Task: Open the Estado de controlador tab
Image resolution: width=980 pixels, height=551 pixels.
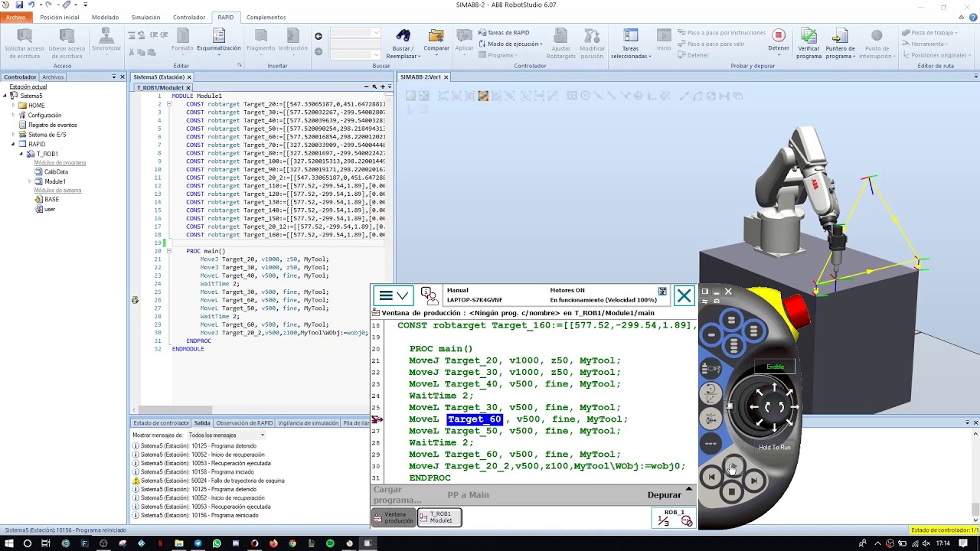Action: [161, 422]
